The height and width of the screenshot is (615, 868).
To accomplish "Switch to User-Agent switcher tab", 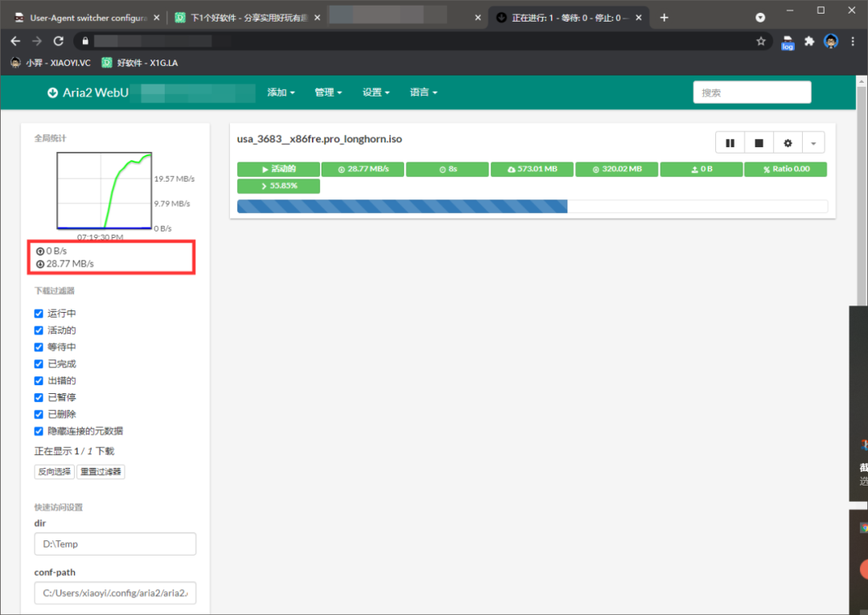I will (88, 18).
